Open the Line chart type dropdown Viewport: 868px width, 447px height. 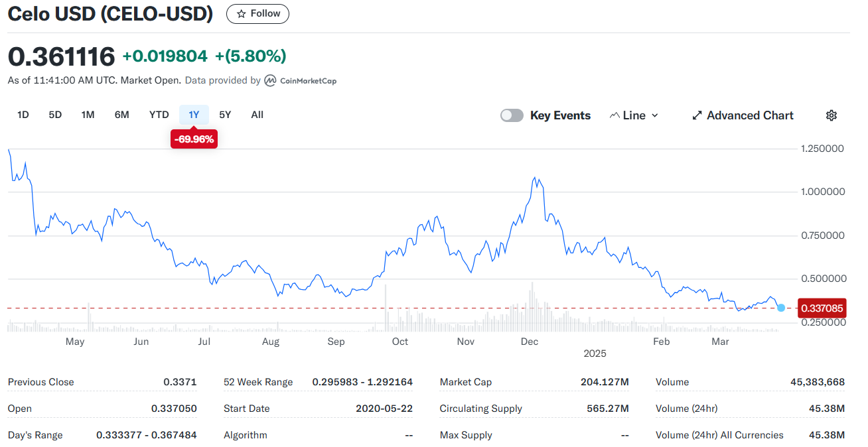click(x=634, y=115)
